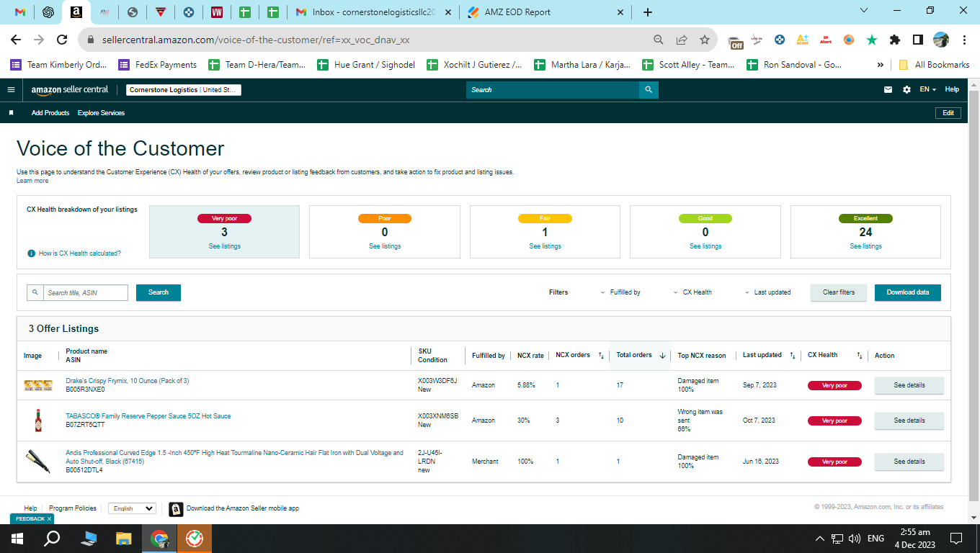This screenshot has width=980, height=553.
Task: Click the Amazon Seller mobile app icon
Action: coord(176,509)
